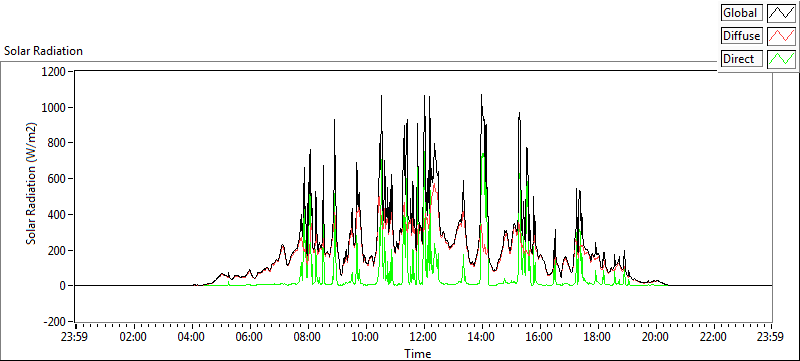Click the -200 y-axis minimum value
Viewport: 800px width, 361px height.
56,322
